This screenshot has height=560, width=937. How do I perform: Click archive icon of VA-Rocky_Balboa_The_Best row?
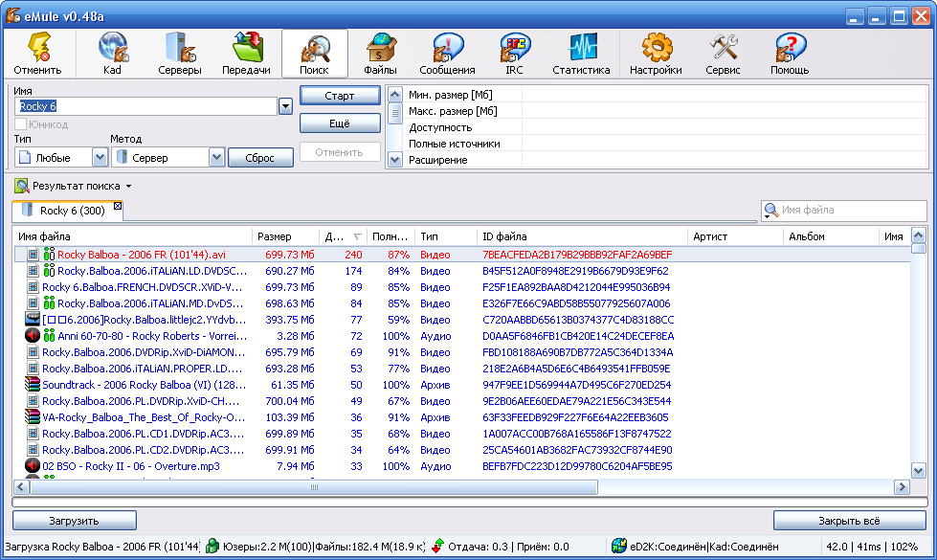click(x=33, y=416)
